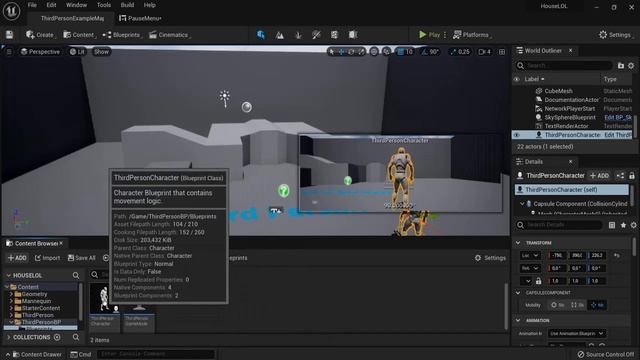The image size is (640, 360).
Task: Open World Outliner settings gear
Action: tap(631, 65)
